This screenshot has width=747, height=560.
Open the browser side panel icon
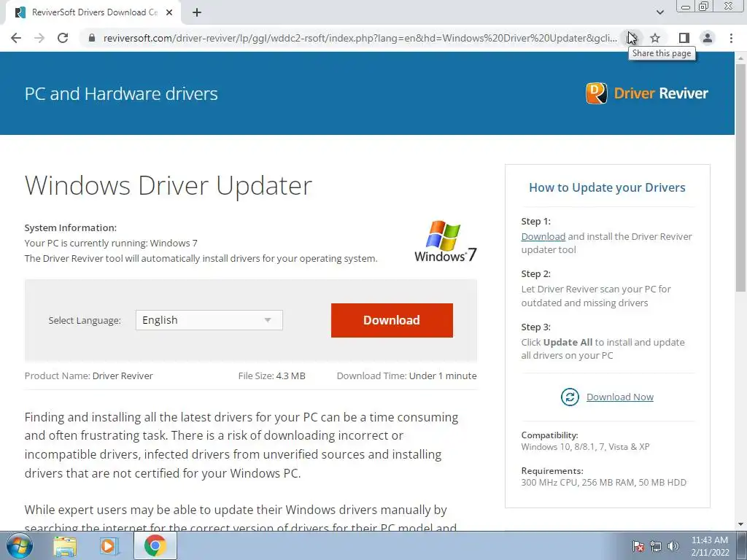pyautogui.click(x=684, y=38)
